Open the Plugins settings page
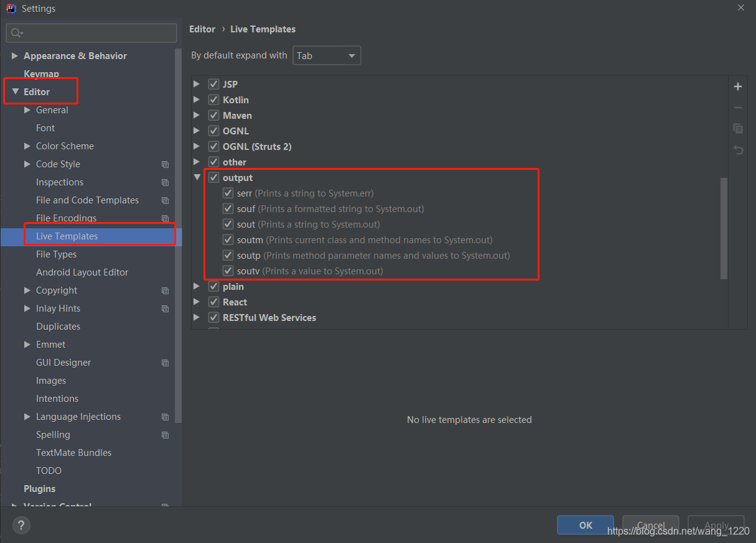 [39, 489]
